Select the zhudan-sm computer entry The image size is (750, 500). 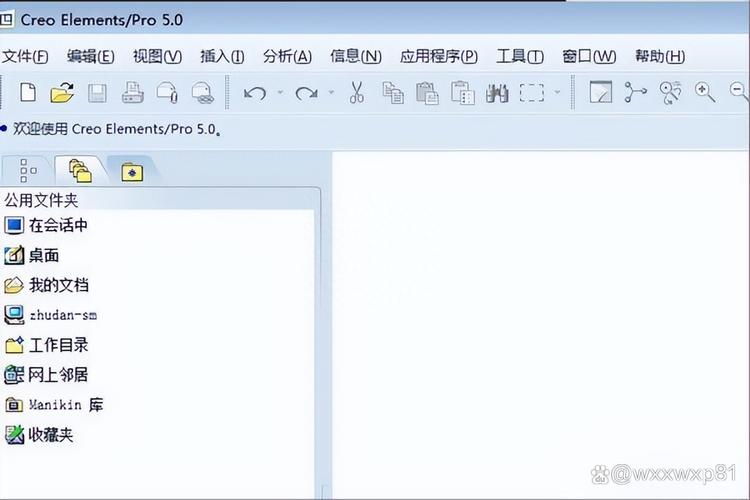50,315
